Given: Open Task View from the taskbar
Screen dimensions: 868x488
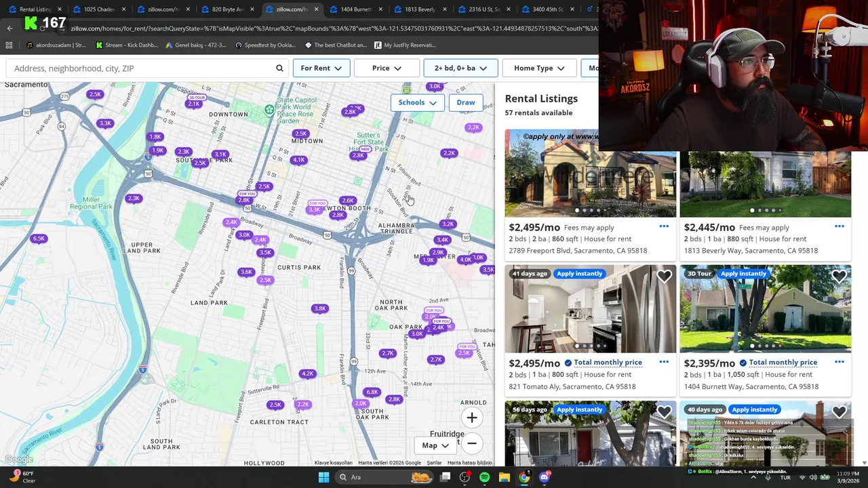Looking at the screenshot, I should 445,477.
